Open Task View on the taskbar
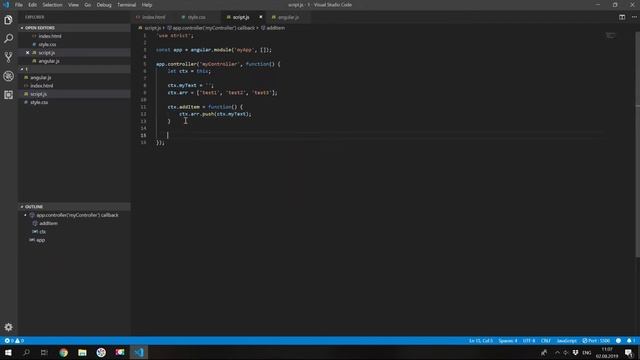 (x=44, y=352)
